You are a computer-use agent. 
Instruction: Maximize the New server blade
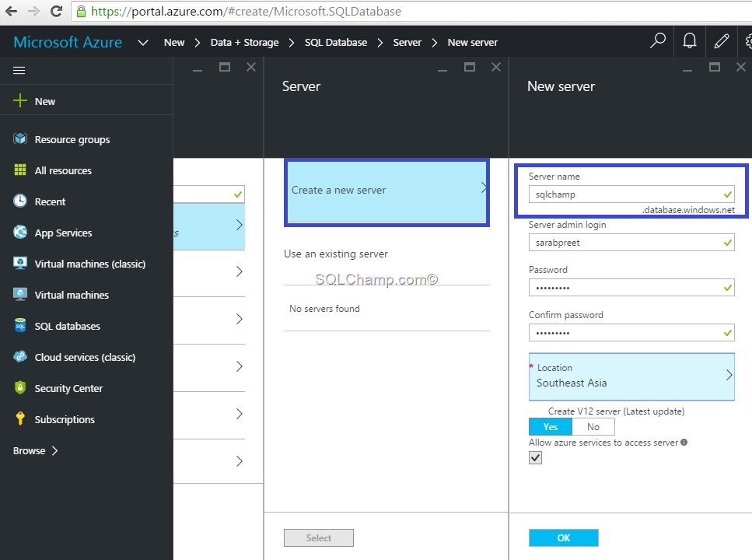tap(715, 67)
